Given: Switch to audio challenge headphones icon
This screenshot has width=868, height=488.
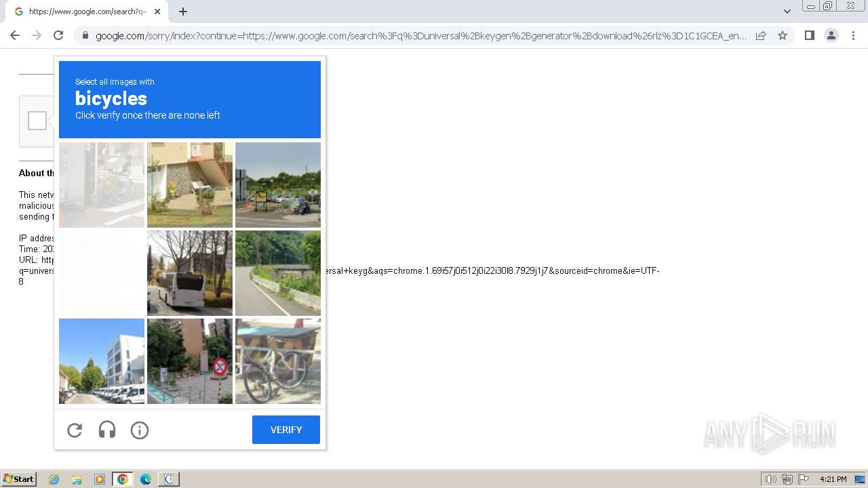Looking at the screenshot, I should coord(107,430).
